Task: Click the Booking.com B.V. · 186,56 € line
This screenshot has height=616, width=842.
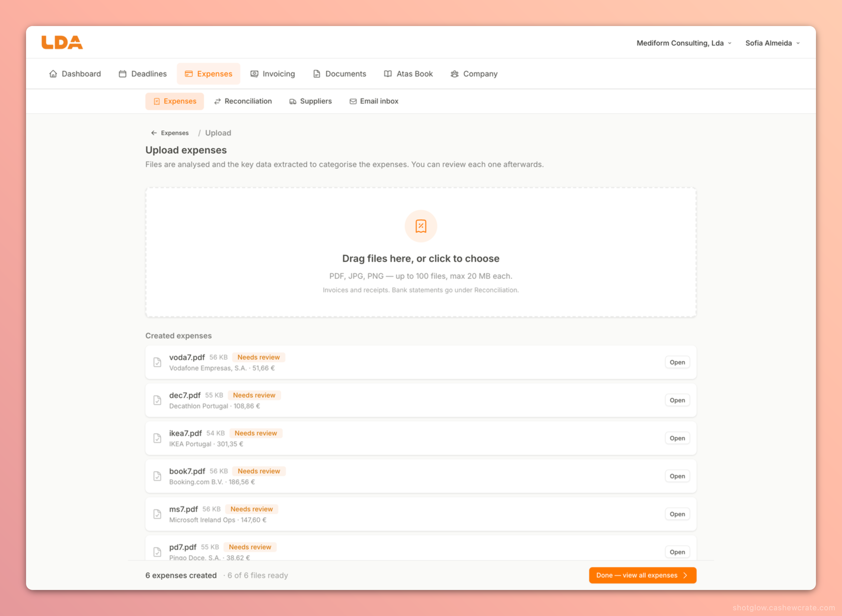Action: 212,482
